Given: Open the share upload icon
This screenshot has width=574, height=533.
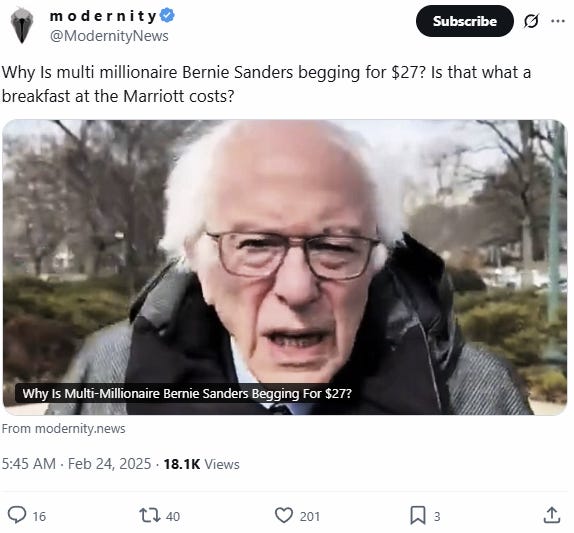Looking at the screenshot, I should tap(552, 515).
